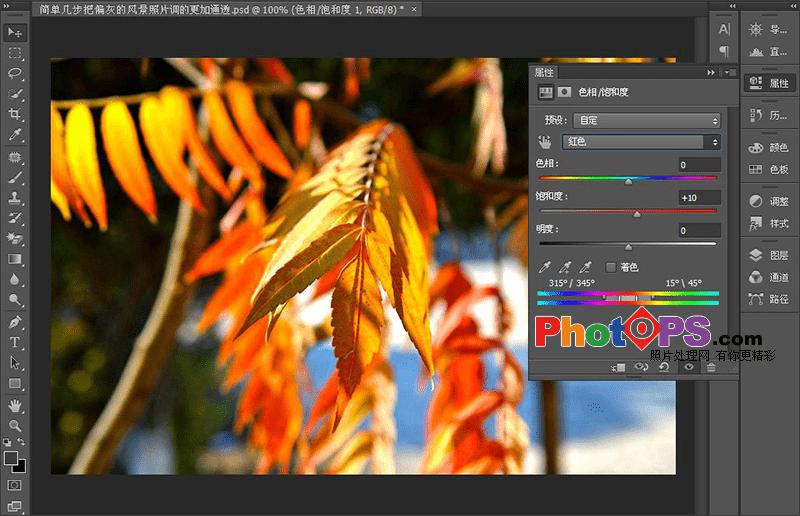
Task: Select the Rectangle shape tool
Action: click(x=15, y=383)
